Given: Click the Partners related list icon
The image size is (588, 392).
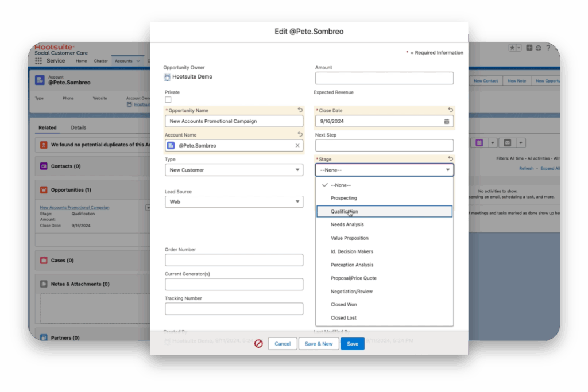Looking at the screenshot, I should [44, 337].
